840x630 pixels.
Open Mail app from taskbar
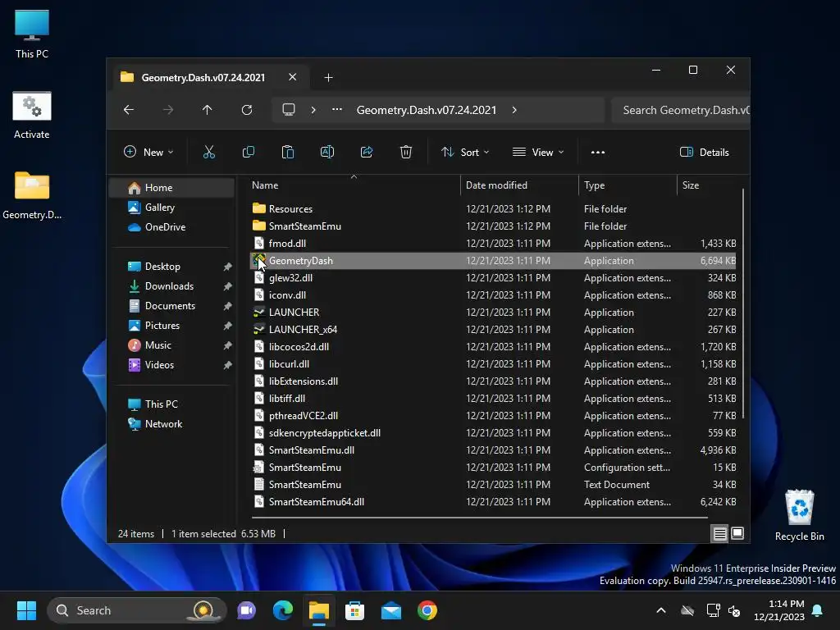click(x=391, y=610)
